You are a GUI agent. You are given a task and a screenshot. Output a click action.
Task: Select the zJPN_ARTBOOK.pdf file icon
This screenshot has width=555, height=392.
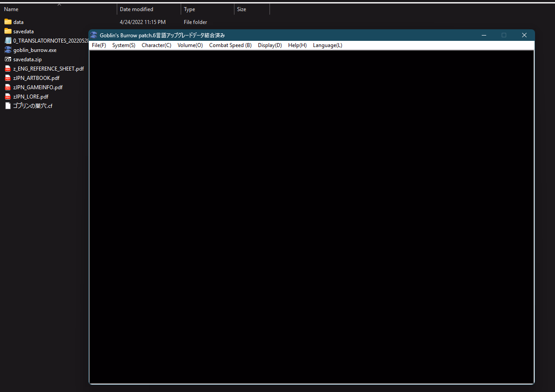(x=8, y=78)
